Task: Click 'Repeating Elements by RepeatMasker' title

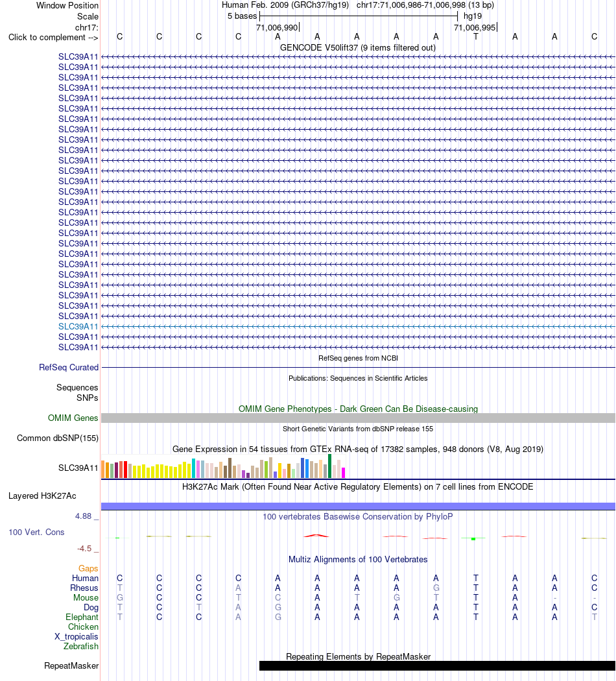Action: click(x=358, y=656)
